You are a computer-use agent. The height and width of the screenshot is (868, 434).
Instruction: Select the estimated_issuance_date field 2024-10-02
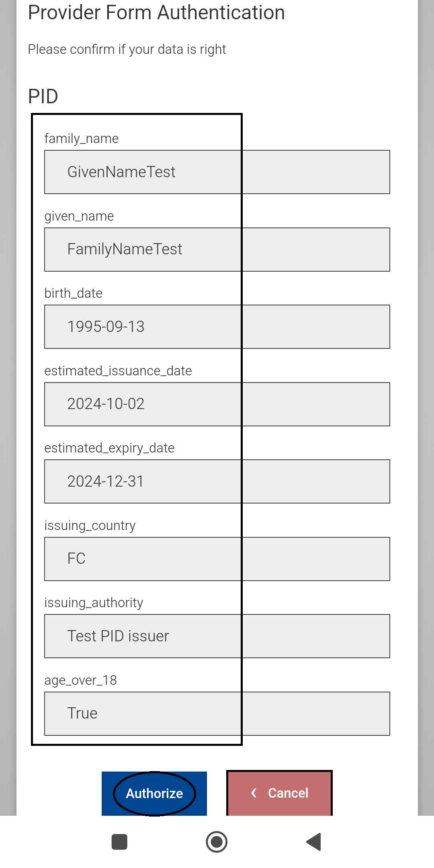tap(217, 404)
